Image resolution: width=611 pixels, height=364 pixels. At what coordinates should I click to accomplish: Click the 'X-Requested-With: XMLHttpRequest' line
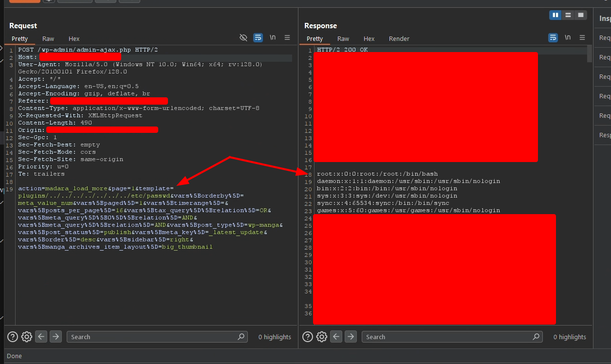(80, 115)
